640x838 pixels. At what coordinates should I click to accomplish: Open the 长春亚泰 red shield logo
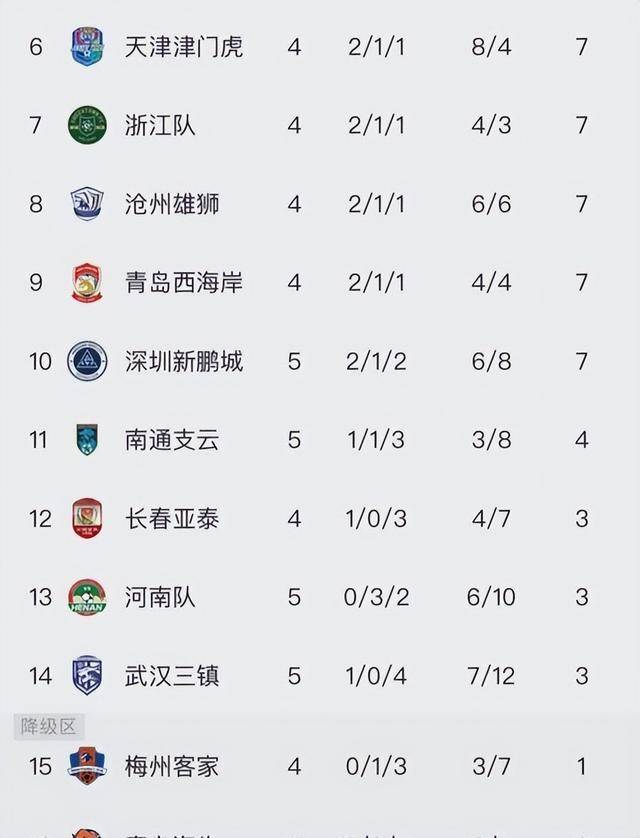(x=87, y=519)
